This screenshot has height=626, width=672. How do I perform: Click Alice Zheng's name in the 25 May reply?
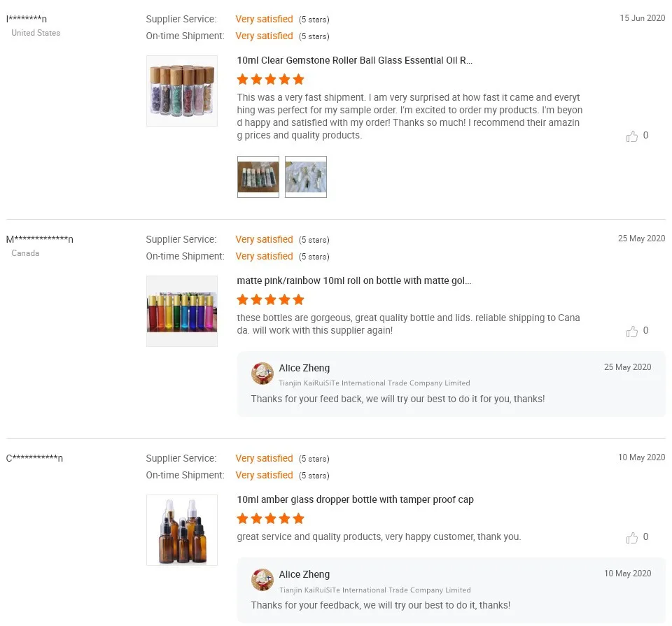[x=304, y=369]
